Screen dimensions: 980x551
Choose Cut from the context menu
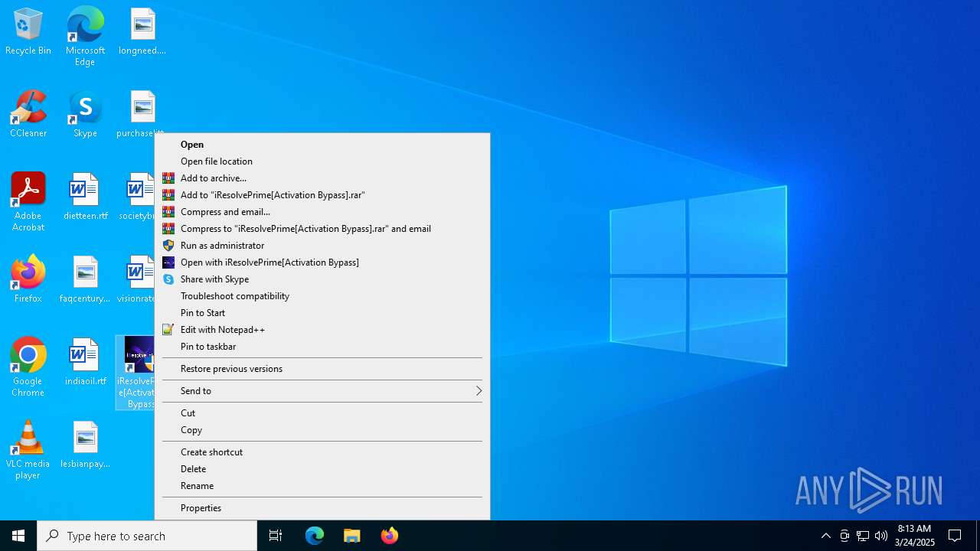pyautogui.click(x=322, y=413)
